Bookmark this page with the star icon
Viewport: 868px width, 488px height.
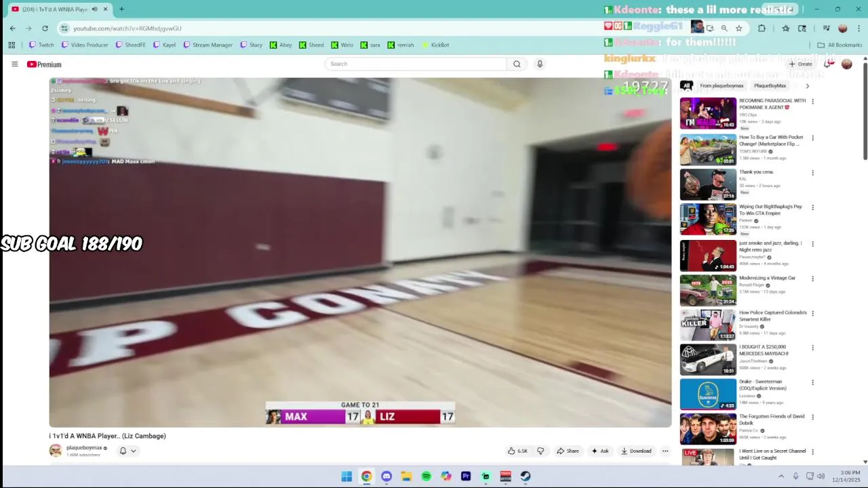coord(738,28)
